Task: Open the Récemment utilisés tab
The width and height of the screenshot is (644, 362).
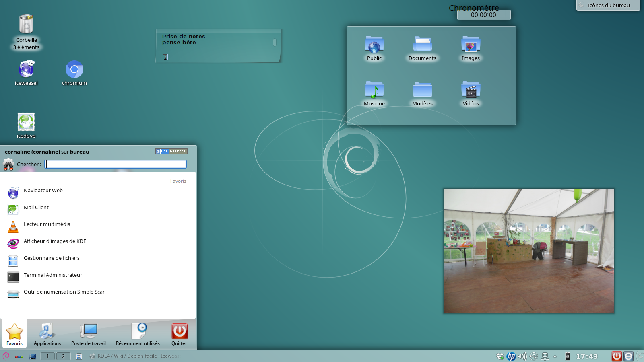Action: point(138,334)
